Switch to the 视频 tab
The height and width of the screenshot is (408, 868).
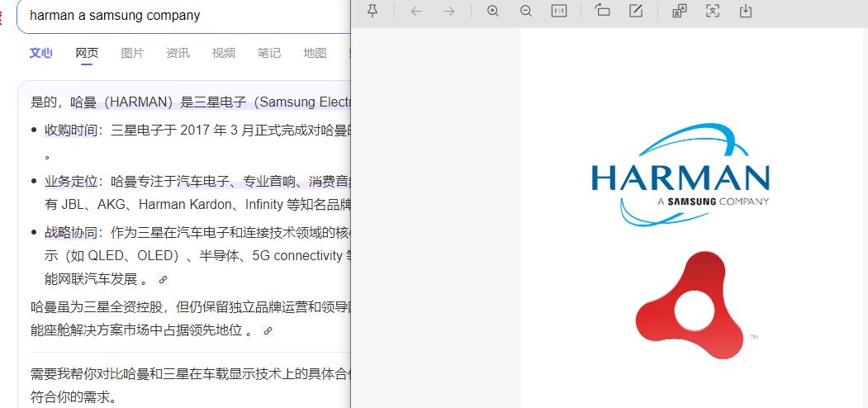pos(224,53)
